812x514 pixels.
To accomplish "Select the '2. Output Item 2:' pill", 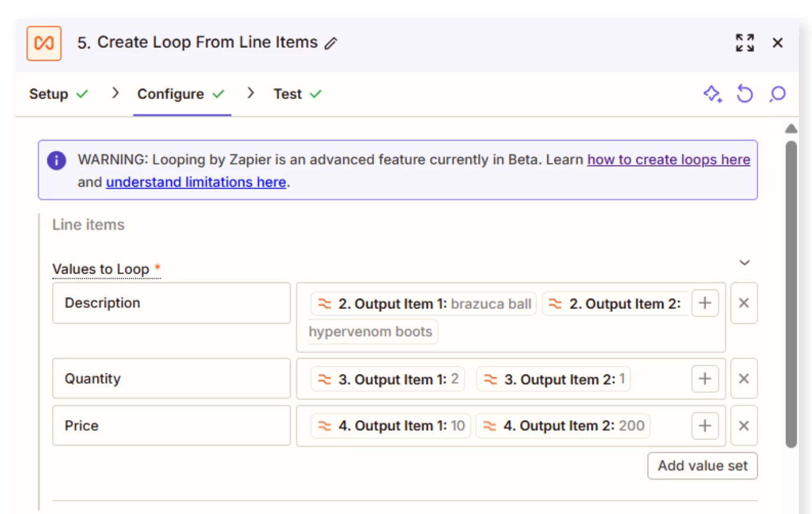I will point(615,304).
